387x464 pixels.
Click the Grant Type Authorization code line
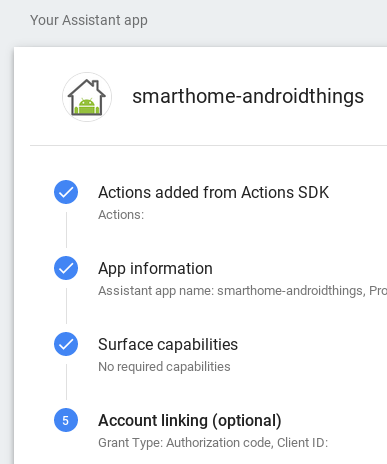pyautogui.click(x=213, y=443)
